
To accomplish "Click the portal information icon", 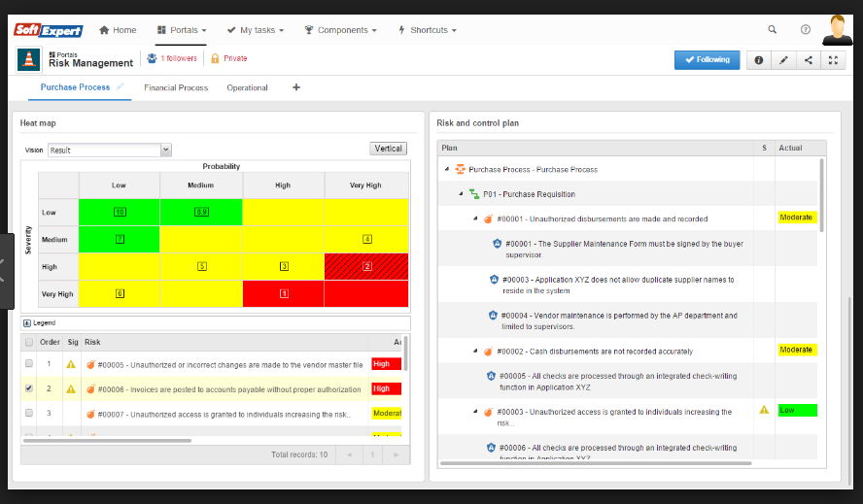I will pyautogui.click(x=758, y=60).
